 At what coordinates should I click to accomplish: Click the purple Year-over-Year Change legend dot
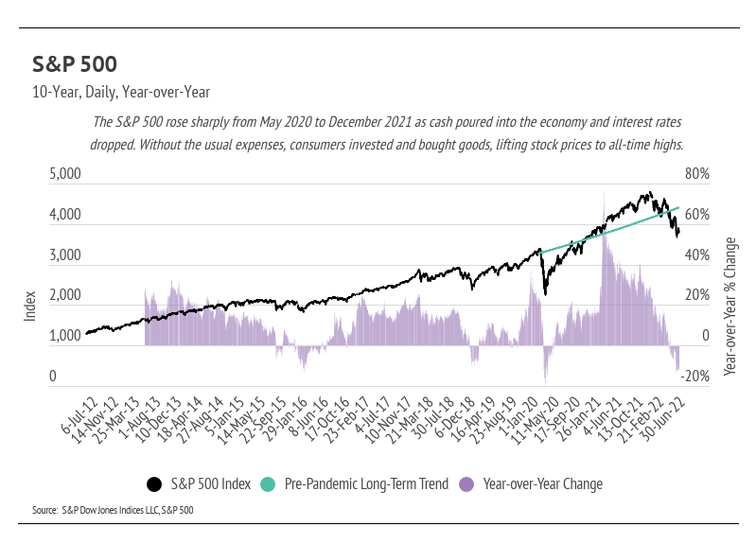(466, 484)
